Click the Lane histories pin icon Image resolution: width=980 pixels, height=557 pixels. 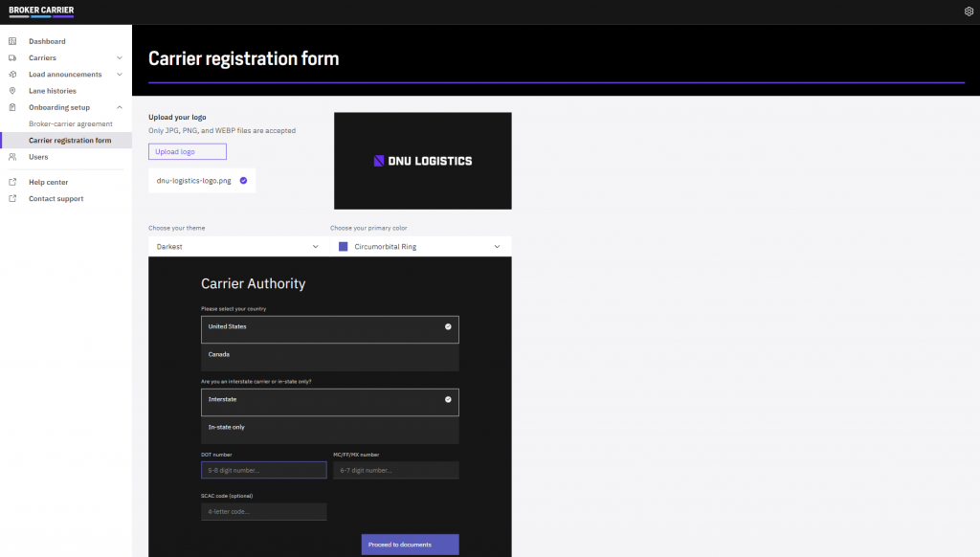pos(12,91)
